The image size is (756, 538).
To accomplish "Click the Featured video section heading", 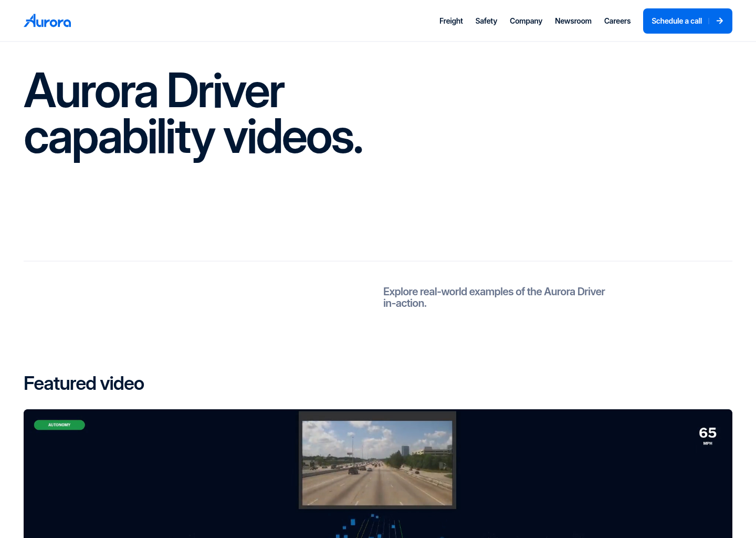I will point(84,384).
